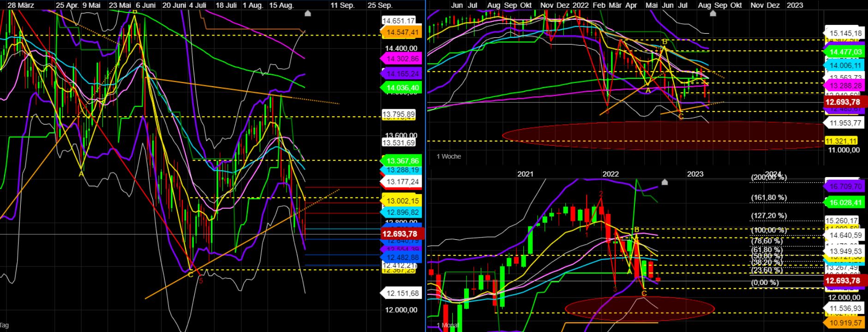Screen dimensions: 868x332
Task: Select red wave label 5 in daily chart
Action: coord(201,280)
